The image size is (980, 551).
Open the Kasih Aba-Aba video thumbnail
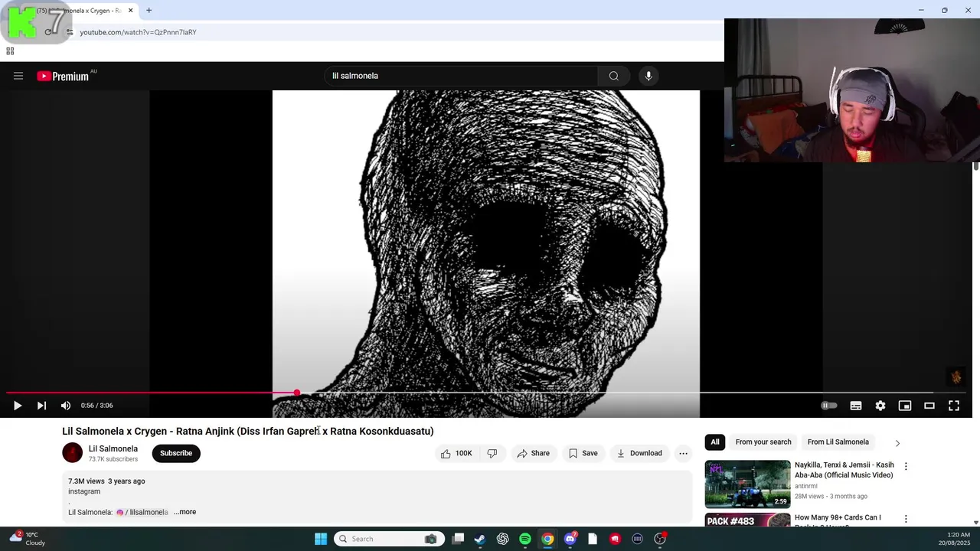[747, 484]
